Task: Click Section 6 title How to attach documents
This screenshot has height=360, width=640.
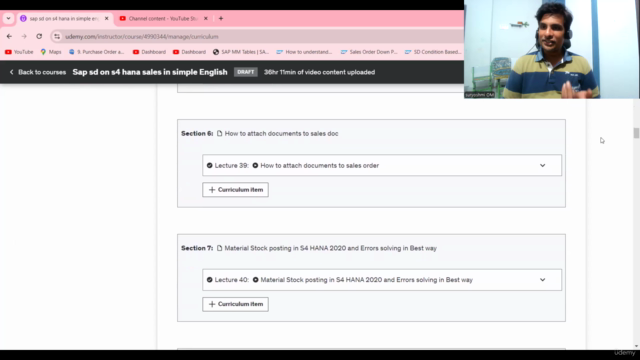Action: tap(281, 133)
